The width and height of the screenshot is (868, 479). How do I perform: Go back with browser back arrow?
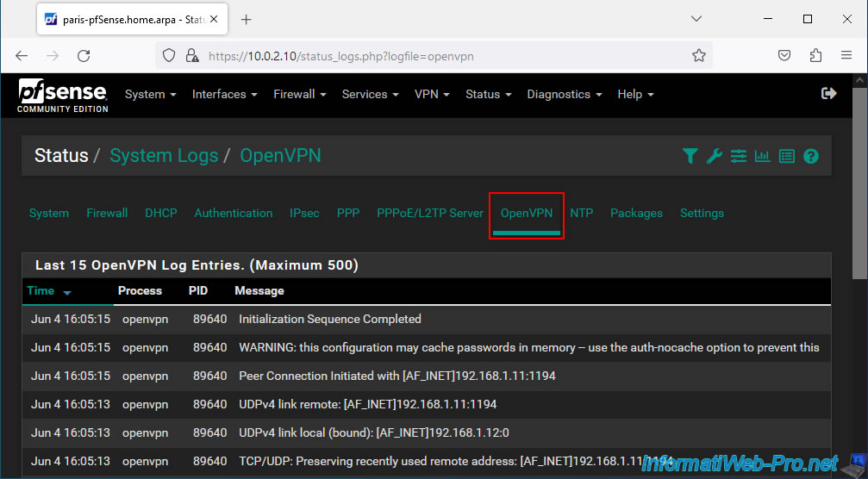coord(22,56)
